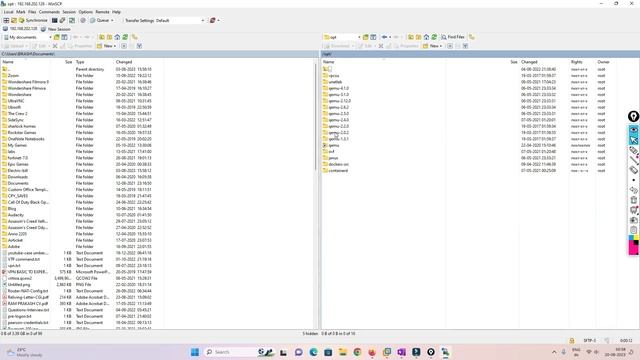Click the local panel vertical scrollbar
The image size is (640, 360).
(x=316, y=118)
